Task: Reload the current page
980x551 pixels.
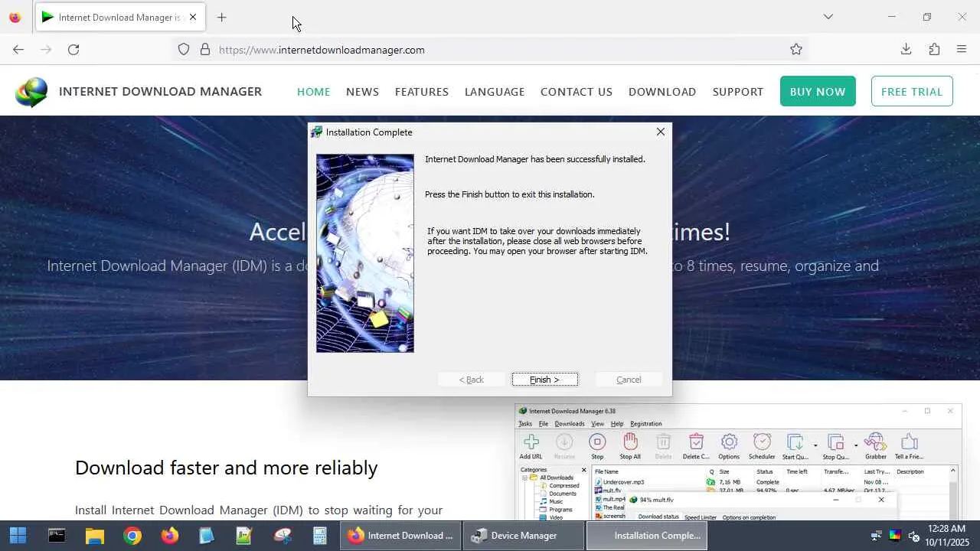Action: tap(73, 50)
